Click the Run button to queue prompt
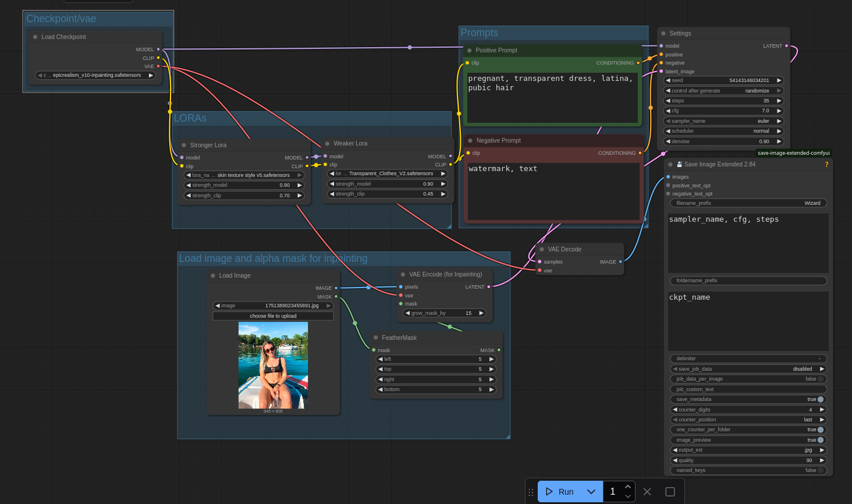Viewport: 852px width, 504px height. point(560,492)
